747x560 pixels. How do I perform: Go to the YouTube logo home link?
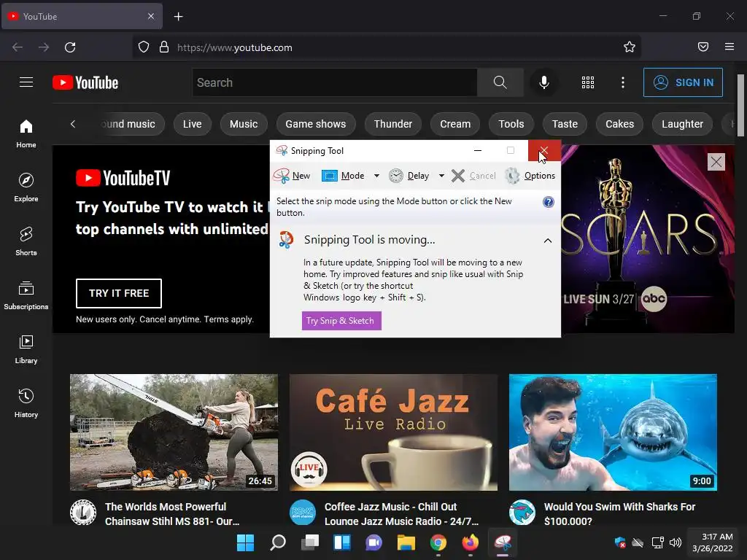[86, 82]
